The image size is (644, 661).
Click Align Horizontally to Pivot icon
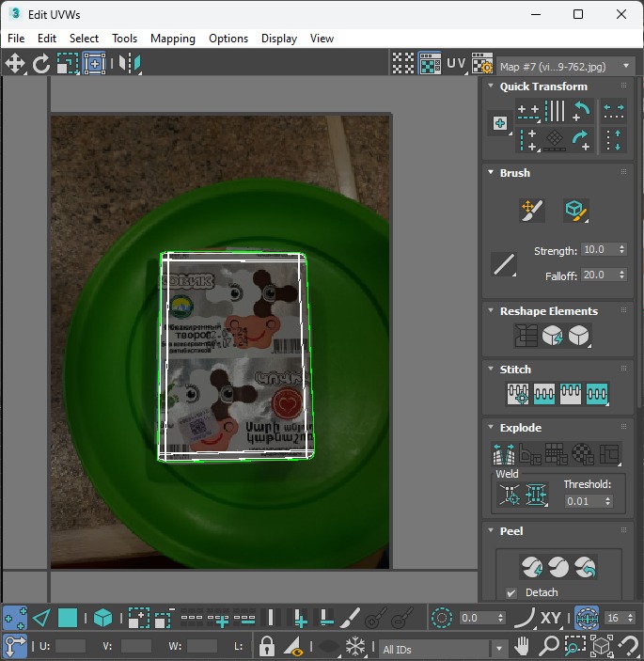coord(528,112)
